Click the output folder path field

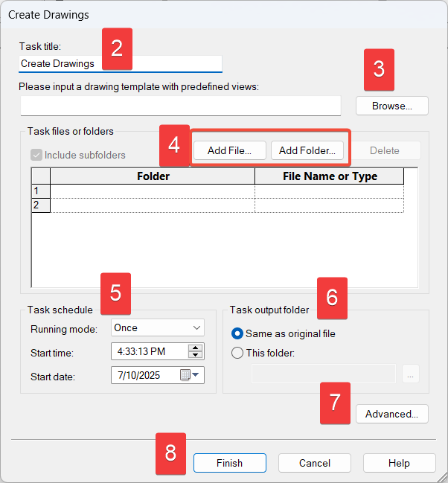(x=324, y=374)
